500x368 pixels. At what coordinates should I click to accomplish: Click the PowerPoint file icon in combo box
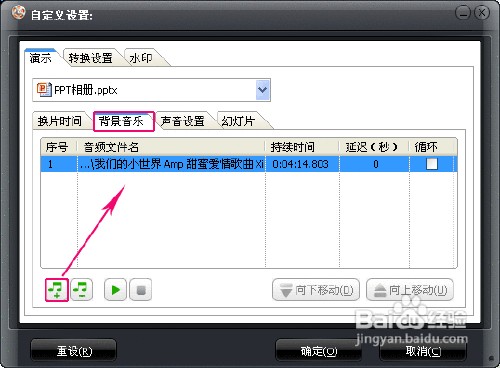point(44,90)
